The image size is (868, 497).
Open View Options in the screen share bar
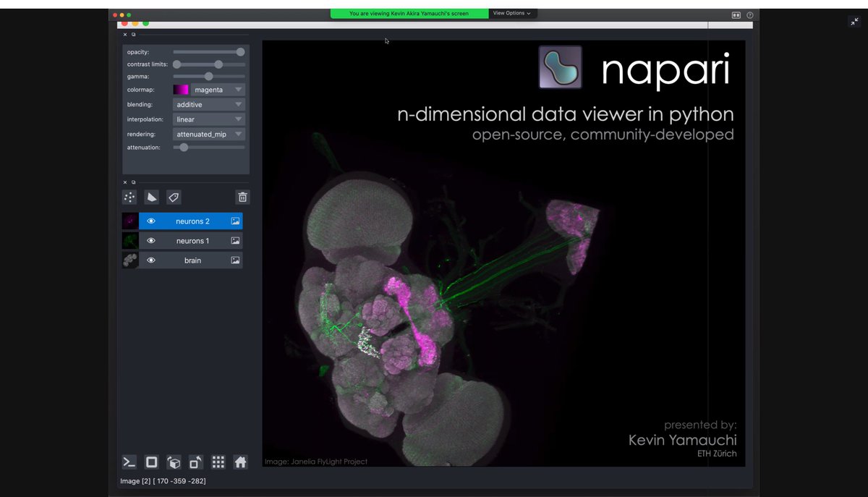tap(512, 13)
